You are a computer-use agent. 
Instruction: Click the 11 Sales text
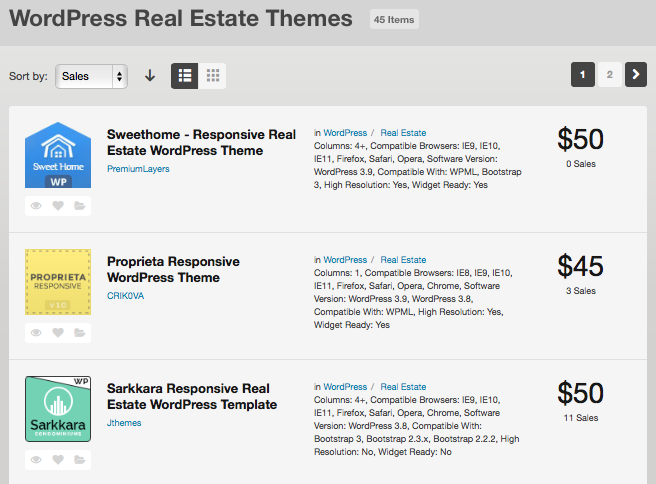pyautogui.click(x=581, y=418)
